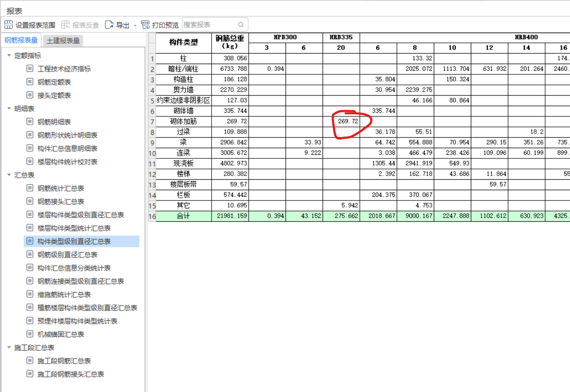Switch to the 钢筋报表量 tab
The image size is (570, 392).
tap(21, 40)
